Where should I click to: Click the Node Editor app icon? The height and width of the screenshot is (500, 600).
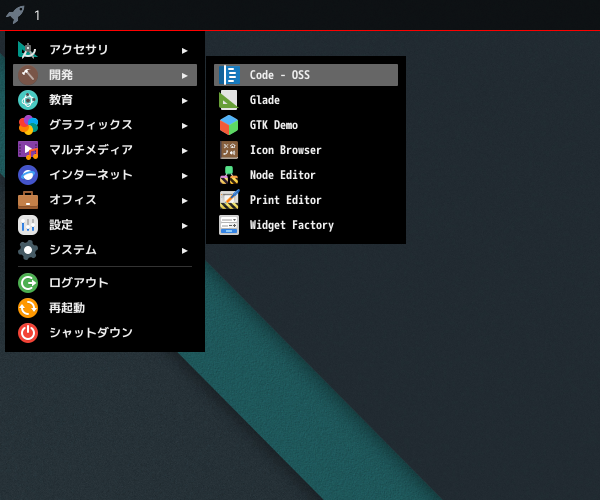229,175
